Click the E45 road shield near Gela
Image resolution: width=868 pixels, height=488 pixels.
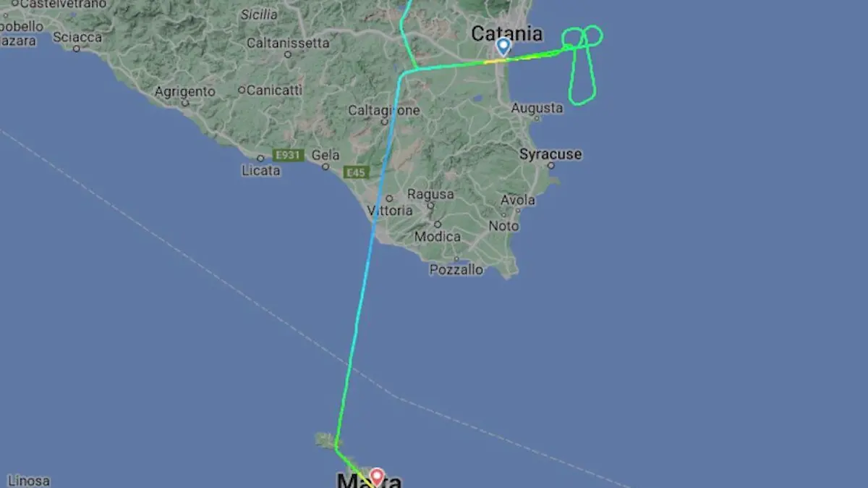358,172
